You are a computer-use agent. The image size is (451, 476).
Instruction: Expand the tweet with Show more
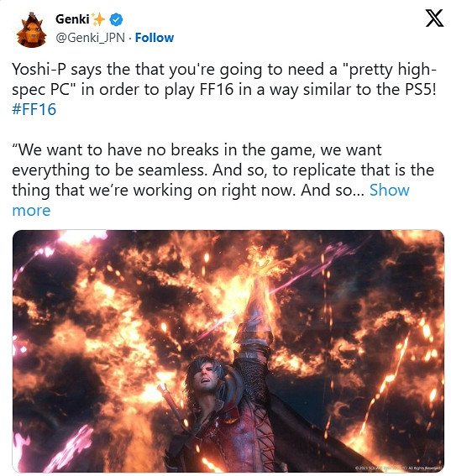click(211, 200)
